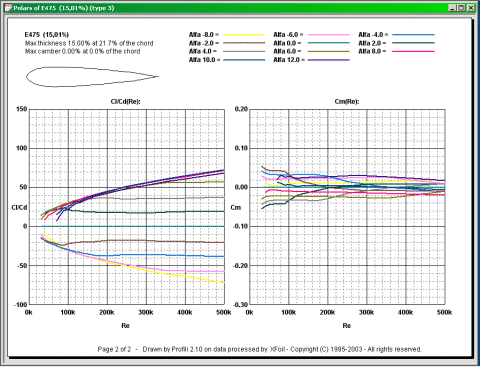The width and height of the screenshot is (480, 367).
Task: Click the '-0.30' tick on Cm axis
Action: [240, 305]
